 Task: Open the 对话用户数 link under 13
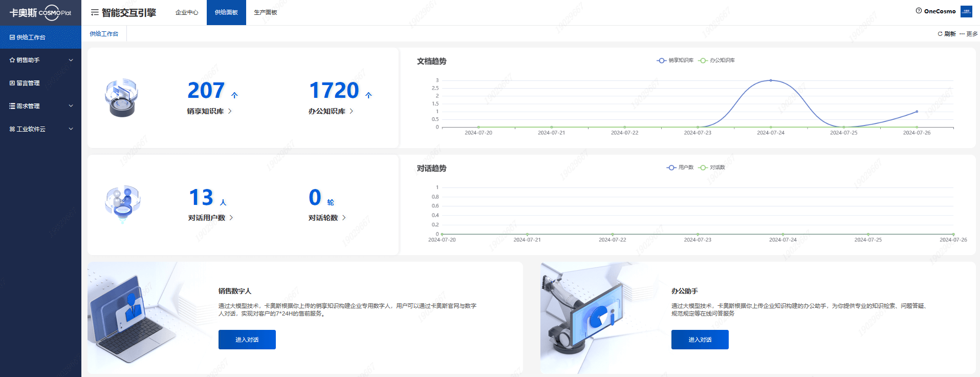[211, 218]
